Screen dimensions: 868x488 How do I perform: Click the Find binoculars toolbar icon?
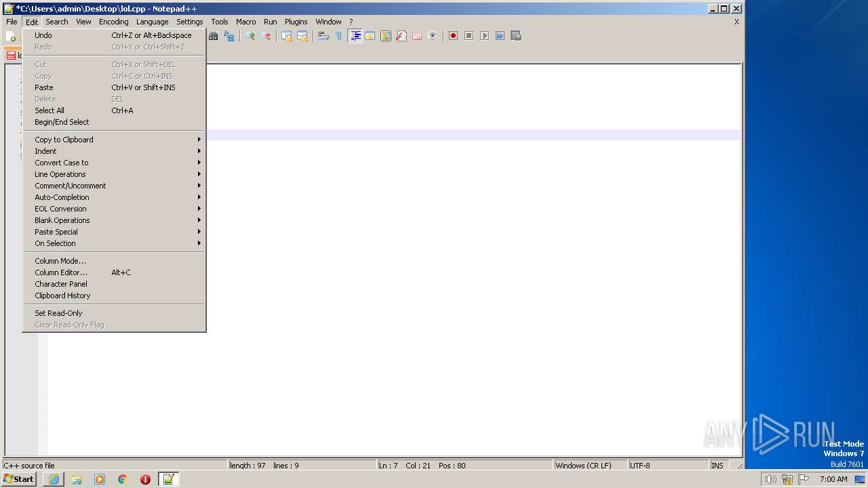click(214, 36)
